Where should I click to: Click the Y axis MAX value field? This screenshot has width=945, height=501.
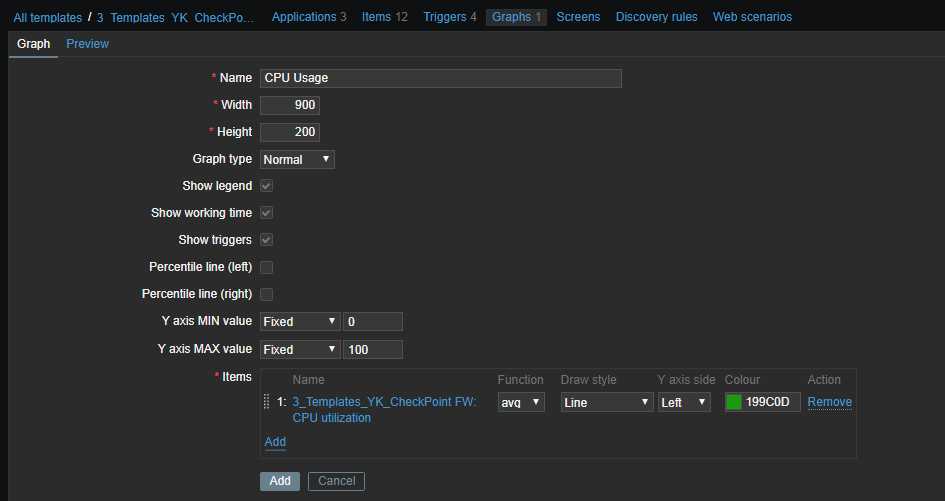click(x=372, y=349)
